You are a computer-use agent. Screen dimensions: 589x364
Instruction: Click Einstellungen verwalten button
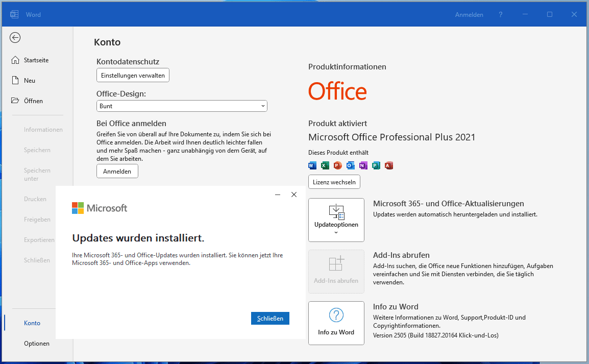tap(133, 76)
